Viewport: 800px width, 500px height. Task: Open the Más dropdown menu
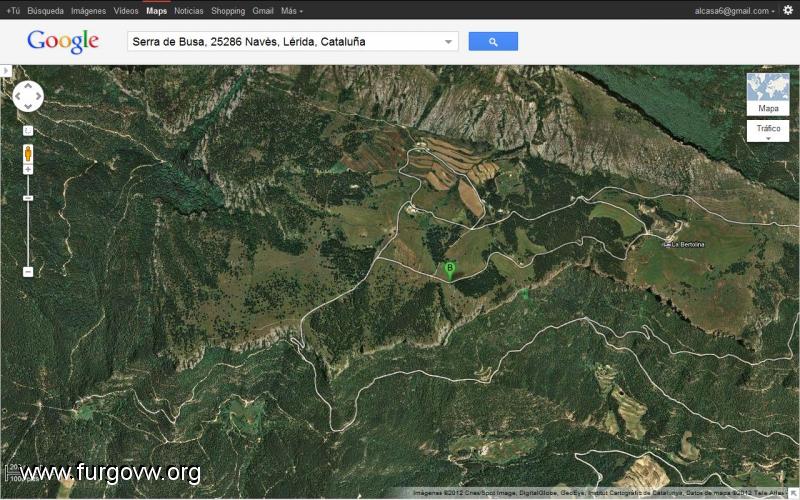(x=291, y=11)
